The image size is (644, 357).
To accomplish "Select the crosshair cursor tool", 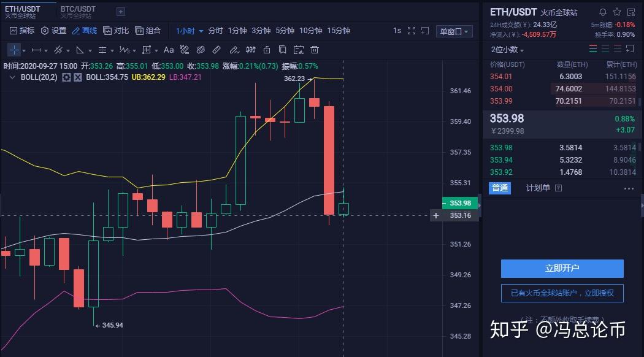I will coord(14,50).
